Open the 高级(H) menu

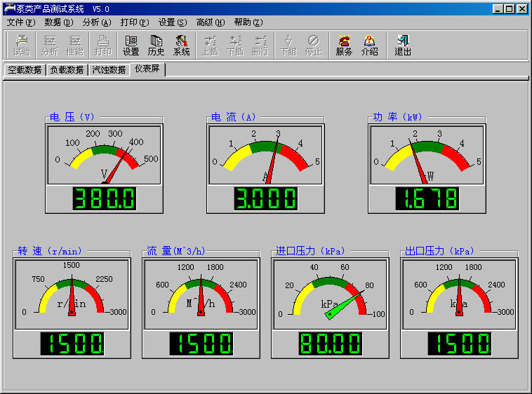211,22
